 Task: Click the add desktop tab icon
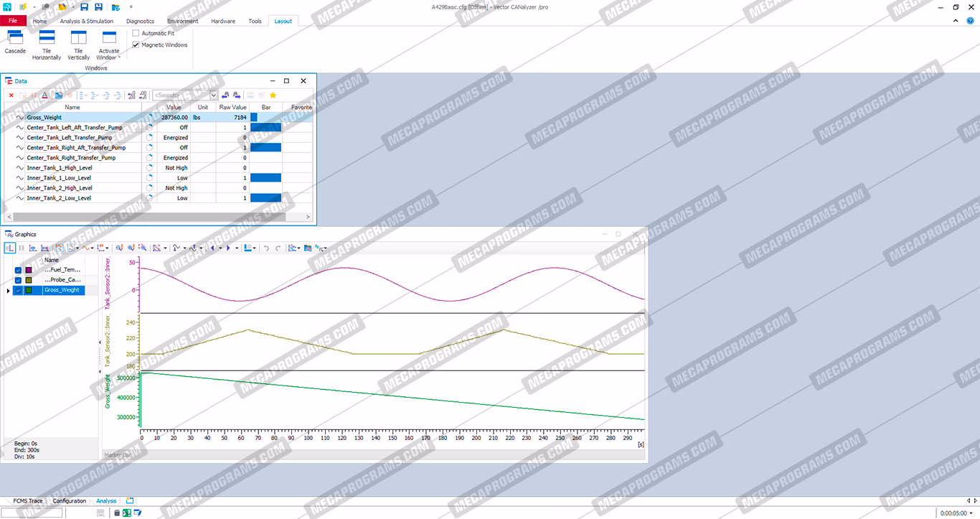tap(130, 500)
